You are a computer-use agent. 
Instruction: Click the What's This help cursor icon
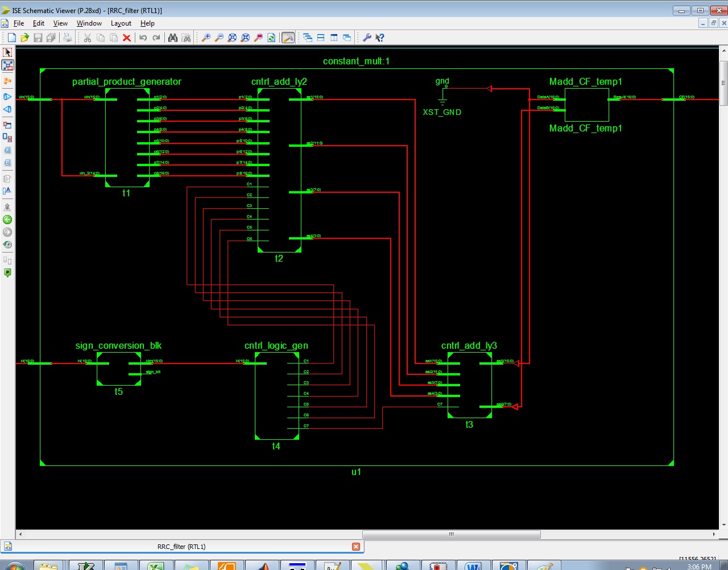tap(380, 38)
